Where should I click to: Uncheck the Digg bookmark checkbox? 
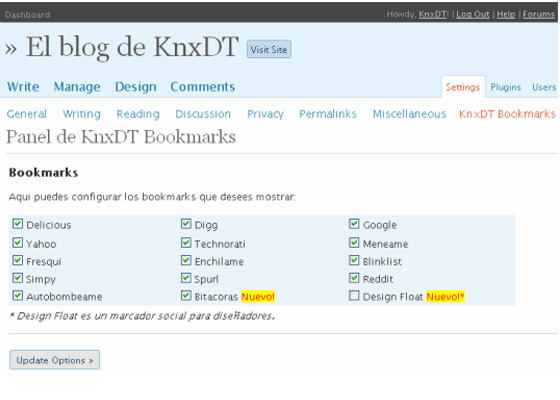click(x=186, y=224)
